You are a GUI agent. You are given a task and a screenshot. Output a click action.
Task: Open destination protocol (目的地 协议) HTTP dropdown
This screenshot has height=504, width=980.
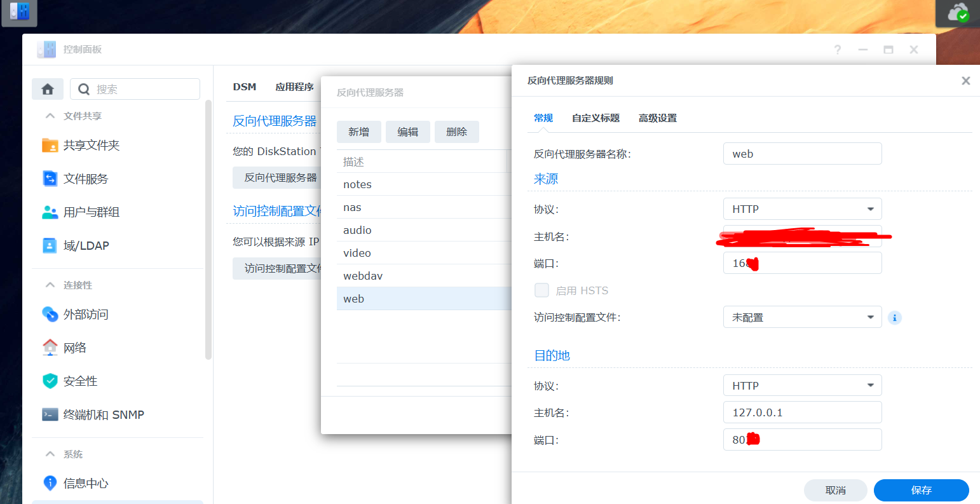803,386
